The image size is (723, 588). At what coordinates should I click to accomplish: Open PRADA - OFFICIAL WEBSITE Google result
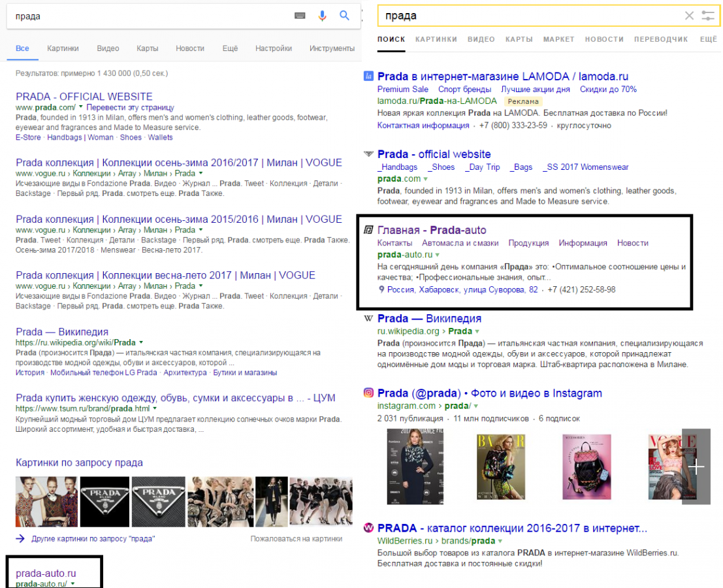click(84, 97)
